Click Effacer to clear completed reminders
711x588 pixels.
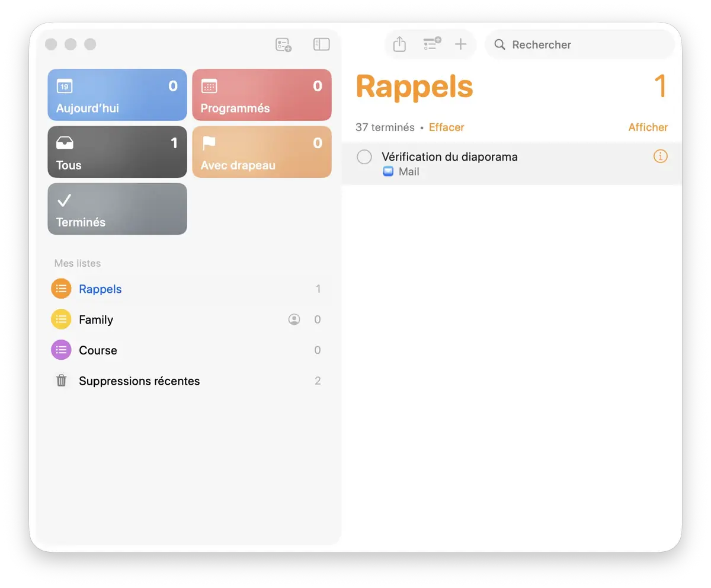[446, 127]
